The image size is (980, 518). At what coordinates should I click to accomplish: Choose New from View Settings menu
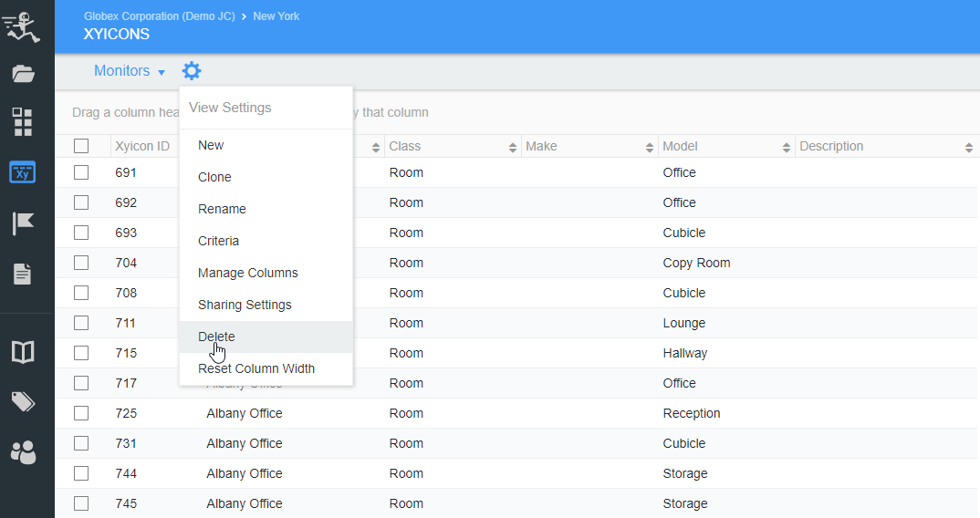tap(266, 145)
